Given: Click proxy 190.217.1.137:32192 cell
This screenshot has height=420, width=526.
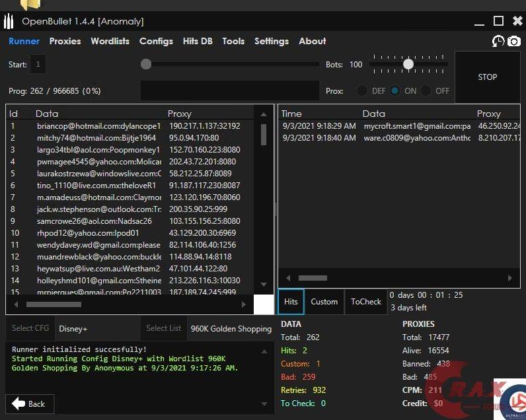Looking at the screenshot, I should (x=205, y=126).
